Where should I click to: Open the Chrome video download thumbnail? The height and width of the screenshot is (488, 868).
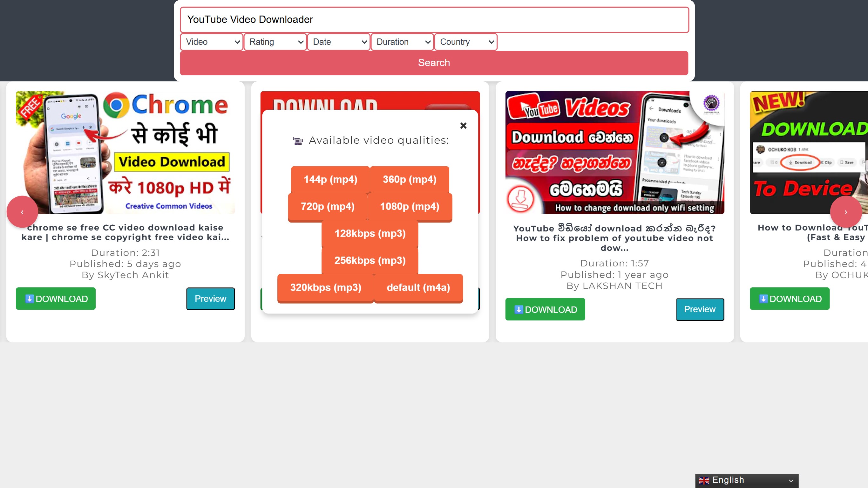tap(125, 152)
